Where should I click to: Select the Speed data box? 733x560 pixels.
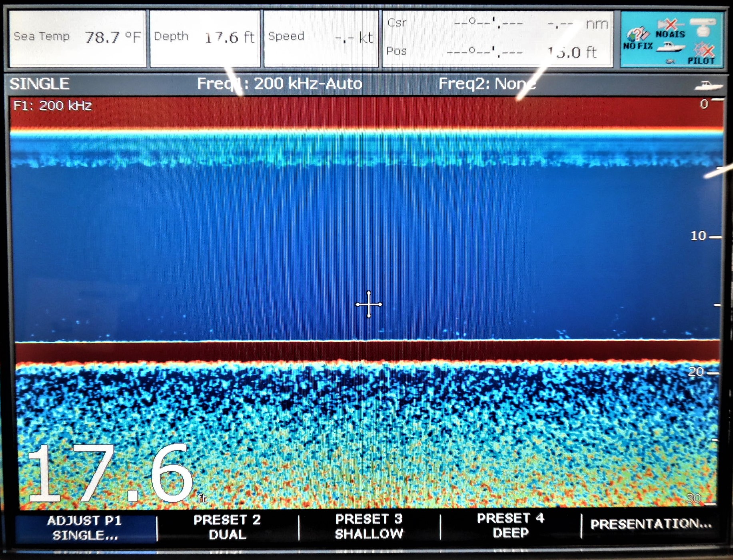click(x=321, y=38)
